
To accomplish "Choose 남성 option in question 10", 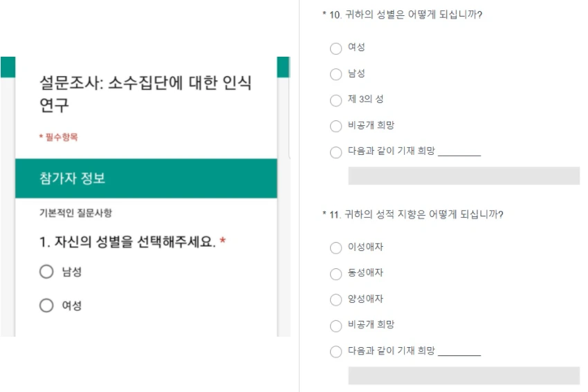I will click(336, 74).
